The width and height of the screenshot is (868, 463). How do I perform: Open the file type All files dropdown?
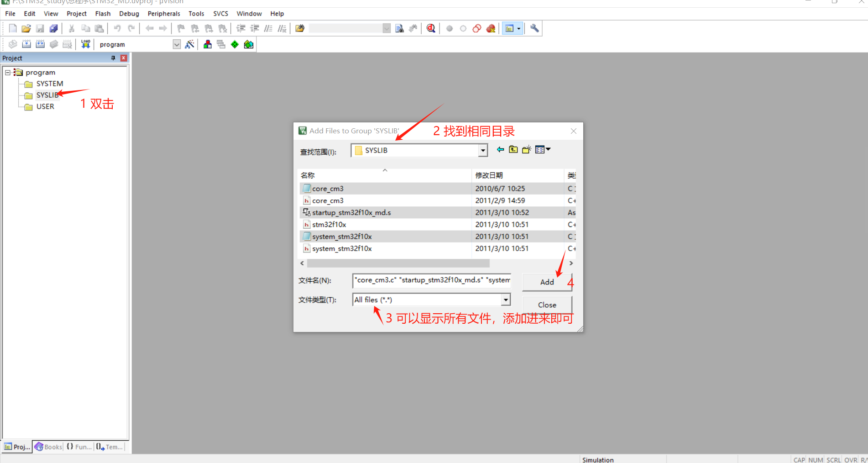click(506, 300)
